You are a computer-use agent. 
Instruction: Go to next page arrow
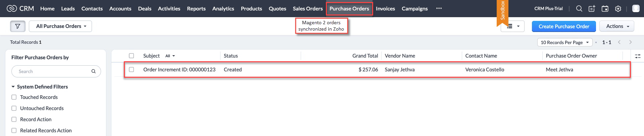(x=631, y=42)
